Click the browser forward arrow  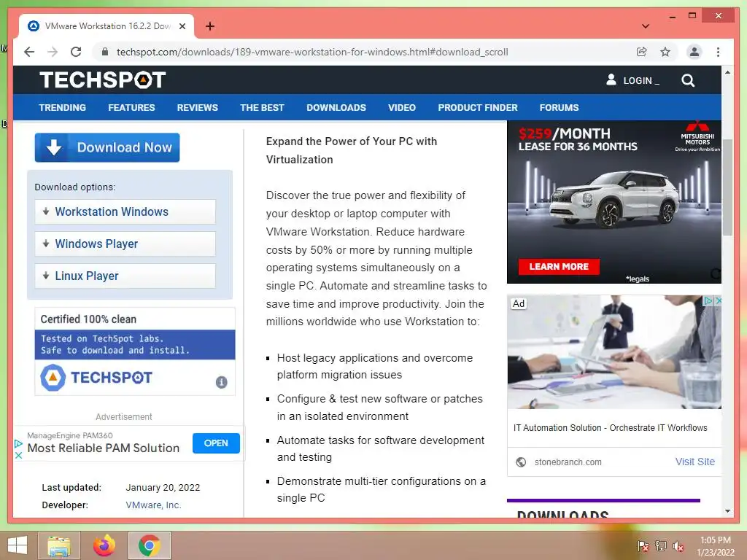pyautogui.click(x=53, y=52)
